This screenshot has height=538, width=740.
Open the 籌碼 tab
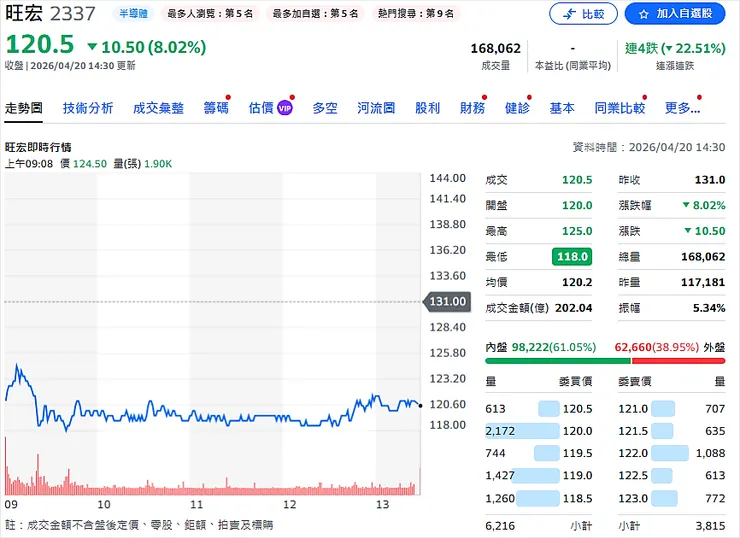click(216, 108)
